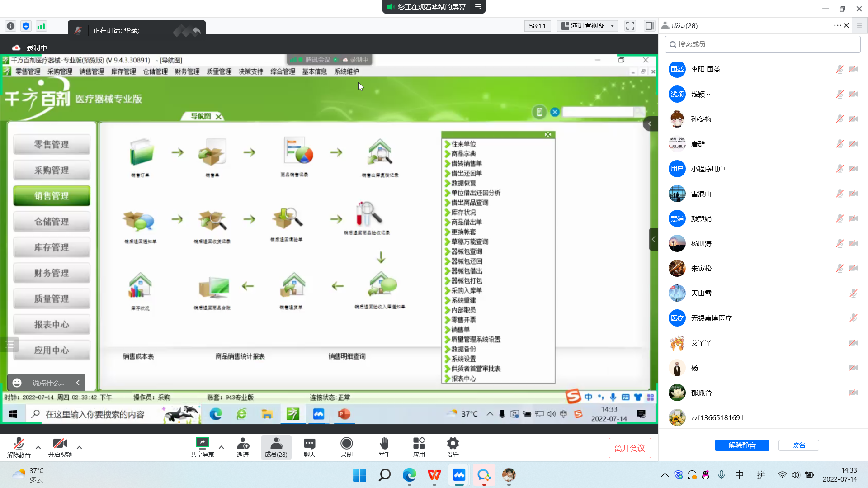Enter full screen mode icon
Image resolution: width=868 pixels, height=488 pixels.
[x=630, y=26]
